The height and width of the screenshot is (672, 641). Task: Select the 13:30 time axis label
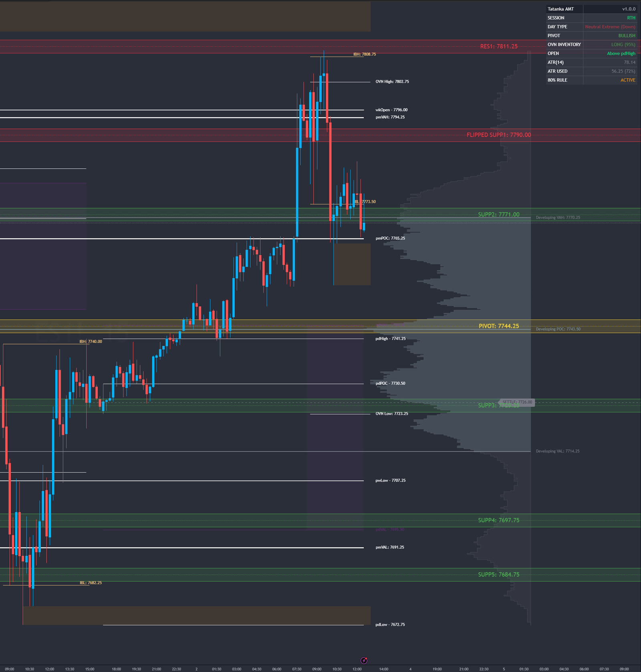(70, 669)
